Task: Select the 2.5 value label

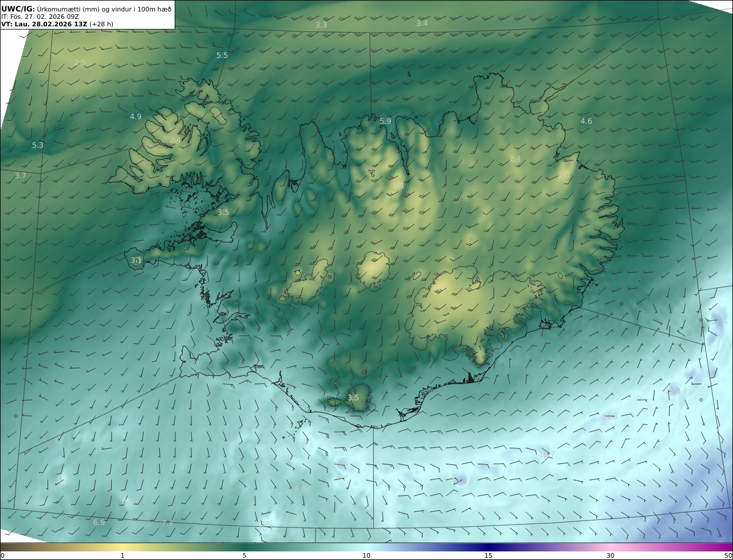Action: point(80,62)
